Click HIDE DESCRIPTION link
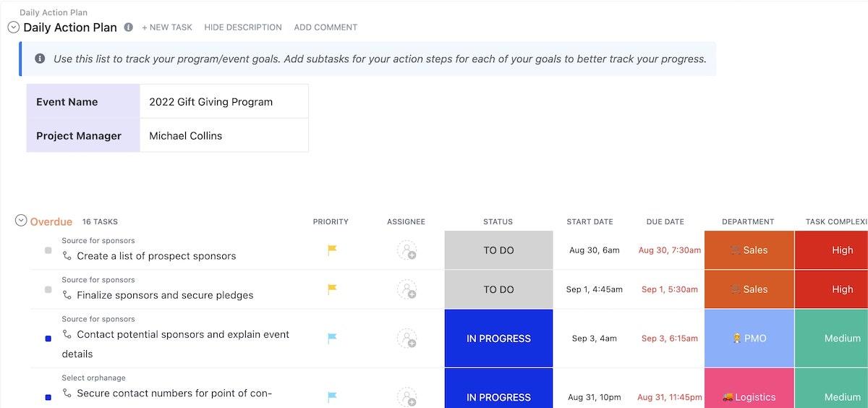Screen dimensions: 868x408 (x=243, y=27)
